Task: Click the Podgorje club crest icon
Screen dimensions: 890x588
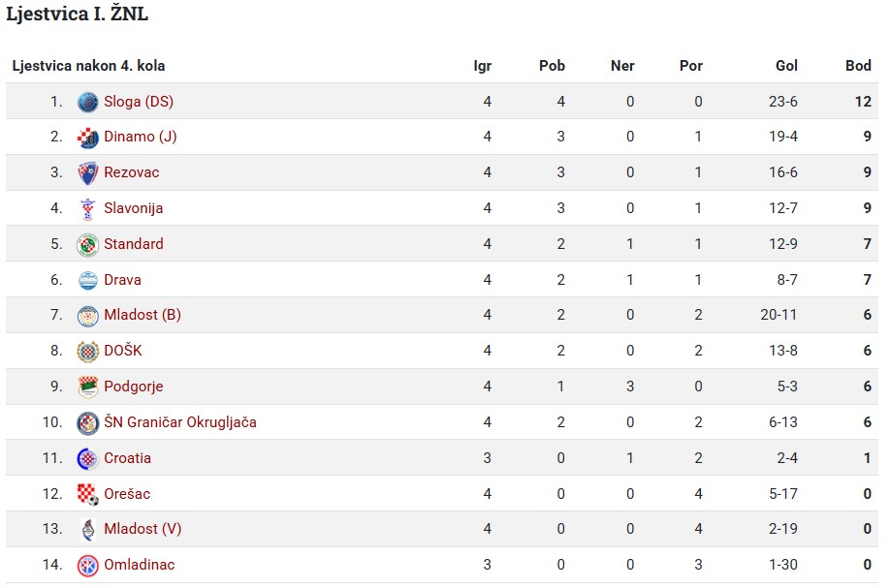Action: pos(88,387)
